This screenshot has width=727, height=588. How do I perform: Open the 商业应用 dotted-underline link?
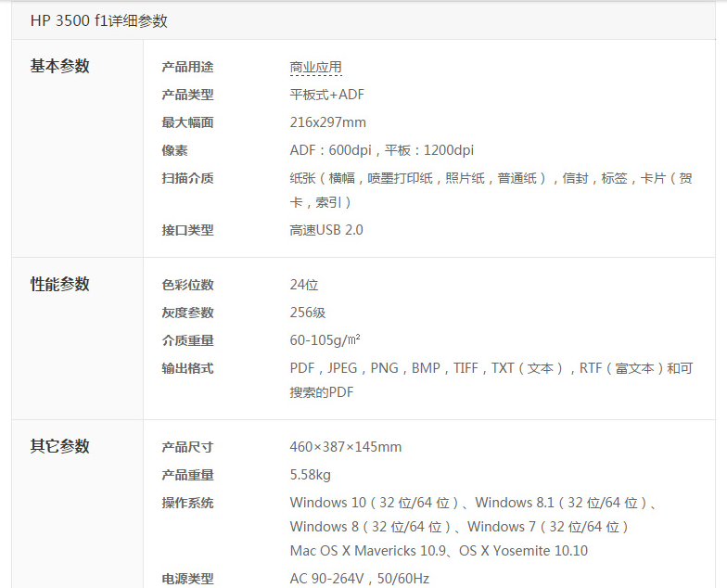click(315, 67)
